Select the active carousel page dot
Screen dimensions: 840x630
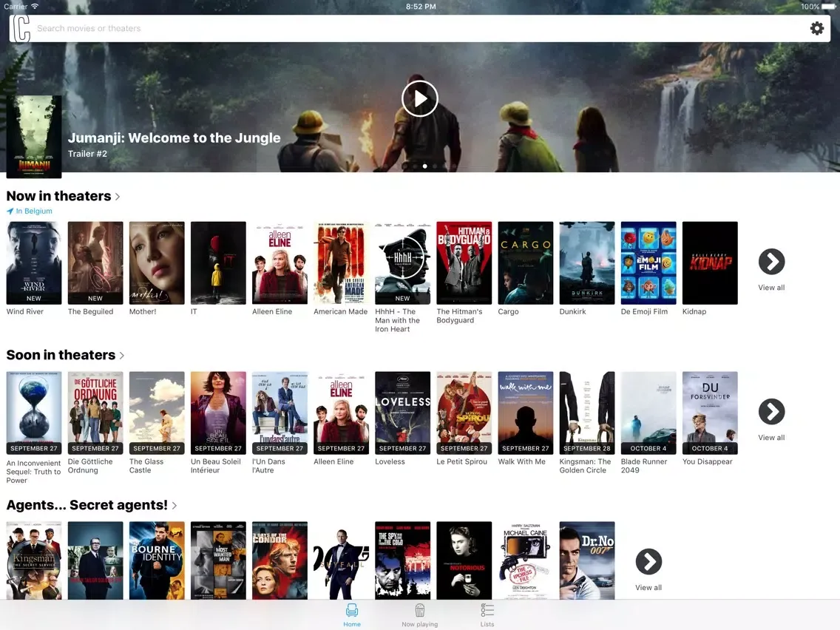pyautogui.click(x=425, y=166)
